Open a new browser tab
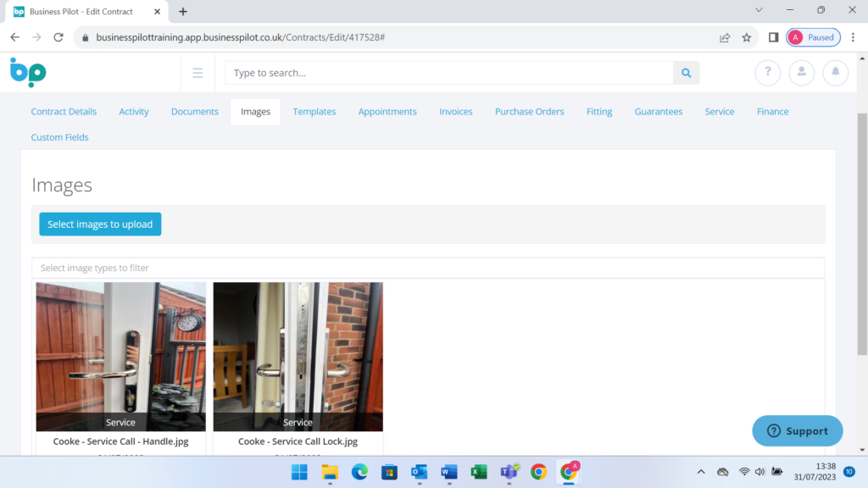The height and width of the screenshot is (488, 868). (183, 12)
